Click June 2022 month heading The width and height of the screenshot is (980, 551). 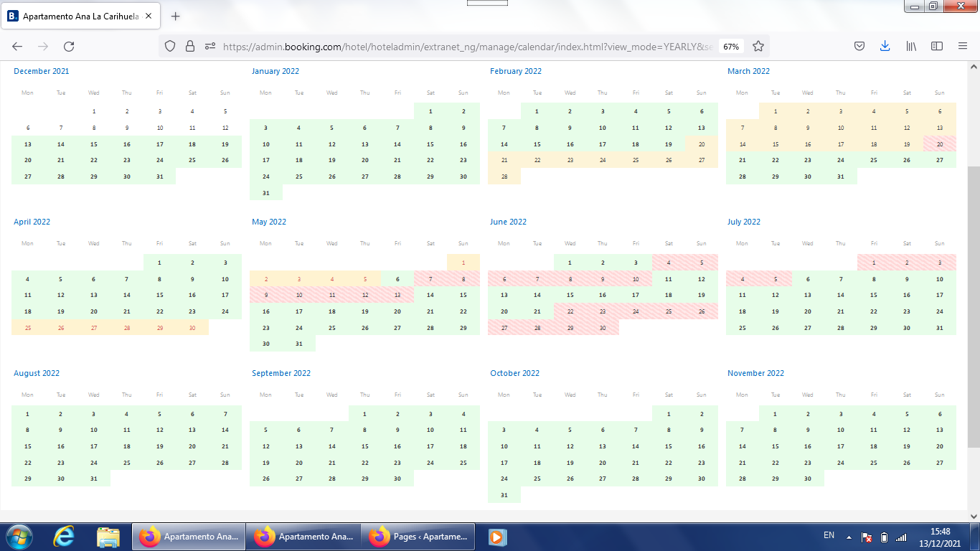point(508,222)
